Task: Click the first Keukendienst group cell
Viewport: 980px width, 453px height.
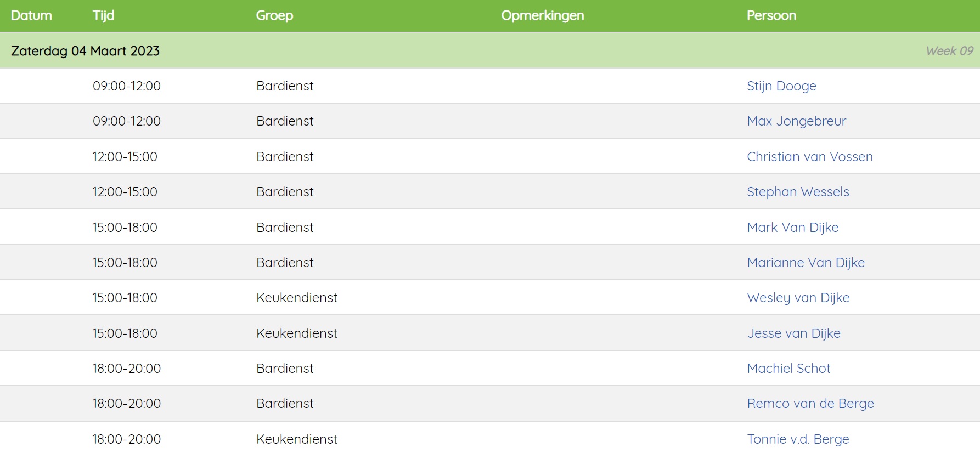Action: [296, 298]
